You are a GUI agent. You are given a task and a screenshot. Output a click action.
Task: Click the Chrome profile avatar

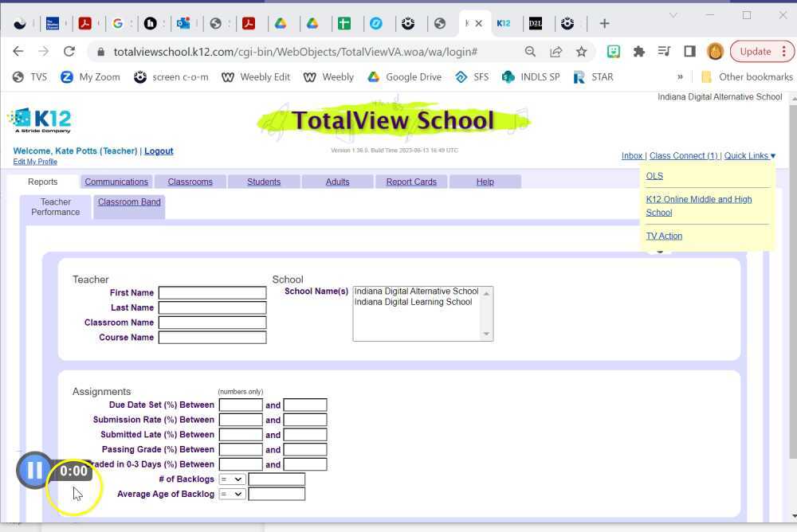715,50
